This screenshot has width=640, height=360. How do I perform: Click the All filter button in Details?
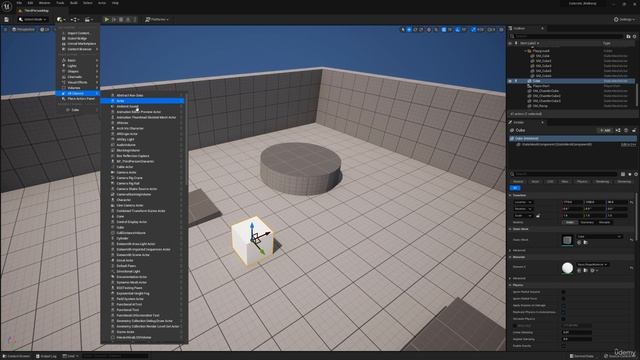[x=515, y=188]
